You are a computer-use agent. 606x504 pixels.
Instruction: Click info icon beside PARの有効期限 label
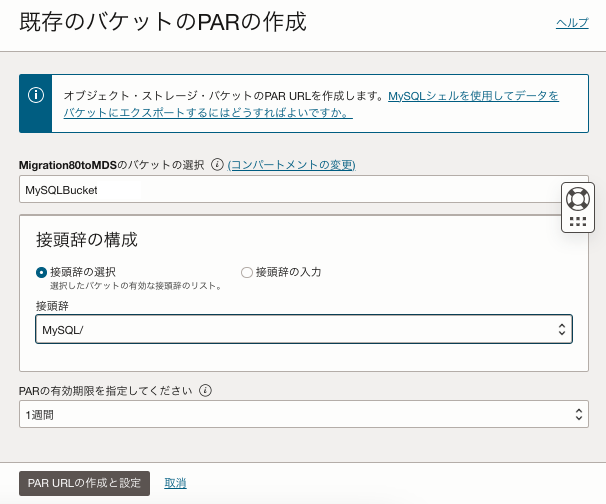pos(205,391)
